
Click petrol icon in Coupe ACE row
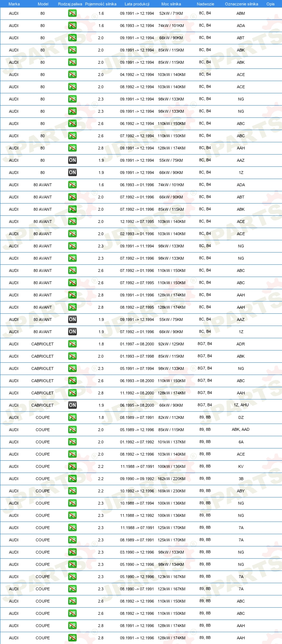72,454
